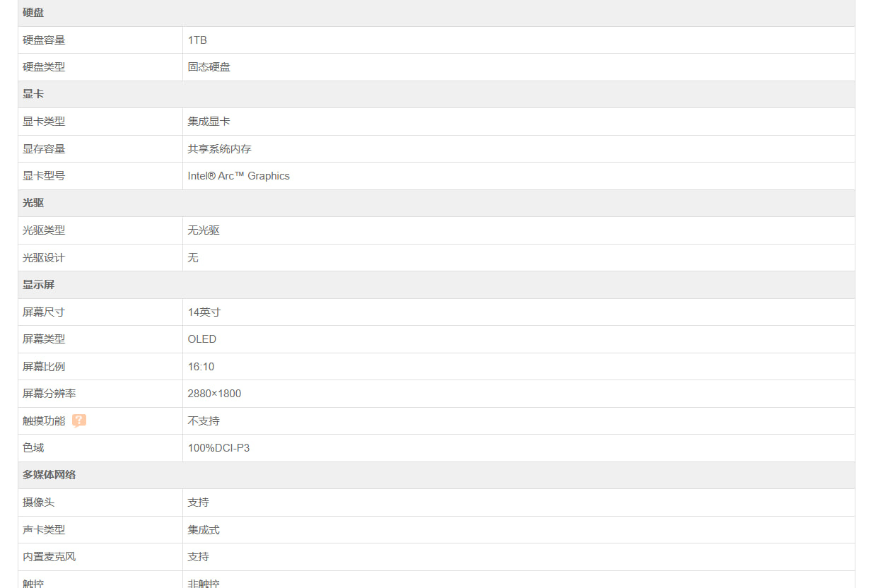Click the 2880×1800 resolution value
Screen dimensions: 871x588
click(214, 394)
